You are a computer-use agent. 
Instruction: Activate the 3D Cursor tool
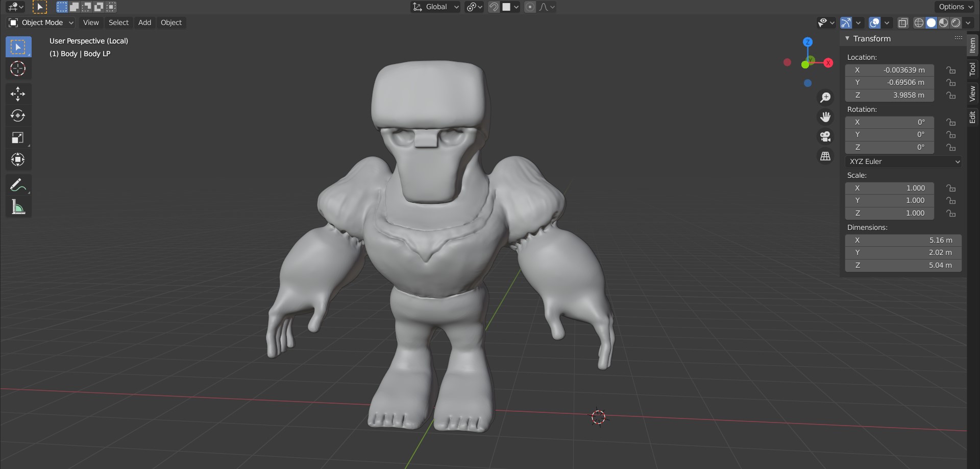click(18, 68)
